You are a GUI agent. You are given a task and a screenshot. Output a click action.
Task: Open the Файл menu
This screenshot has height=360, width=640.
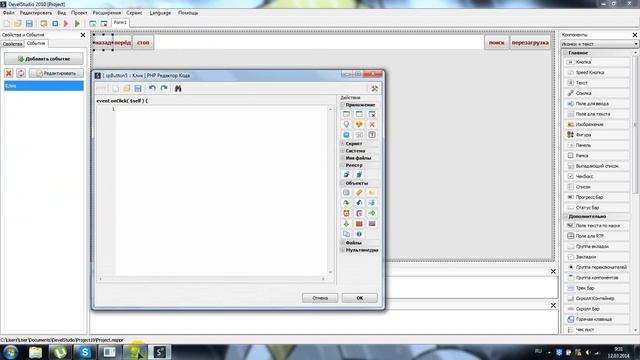pyautogui.click(x=9, y=13)
